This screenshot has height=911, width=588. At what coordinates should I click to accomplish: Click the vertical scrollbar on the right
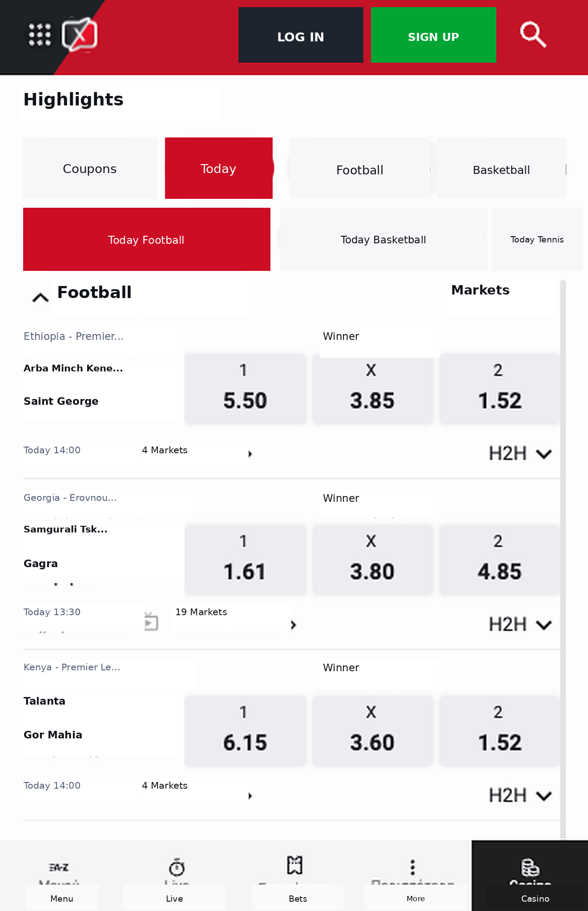563,558
